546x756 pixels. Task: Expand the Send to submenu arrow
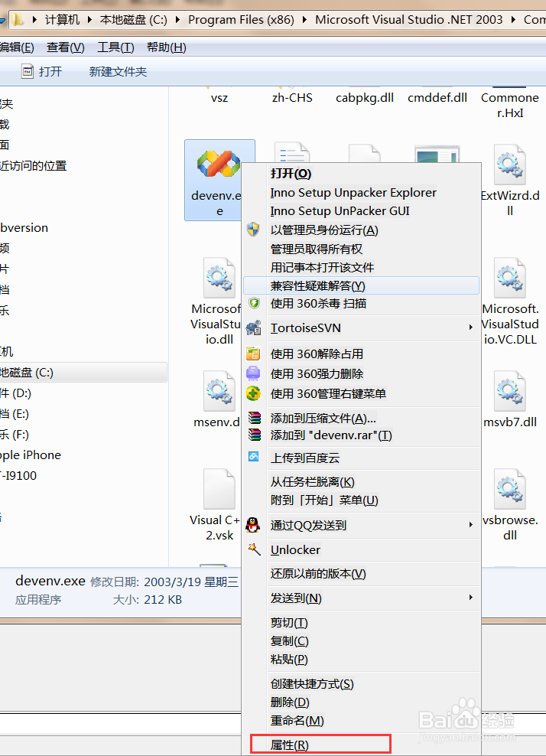[x=471, y=598]
